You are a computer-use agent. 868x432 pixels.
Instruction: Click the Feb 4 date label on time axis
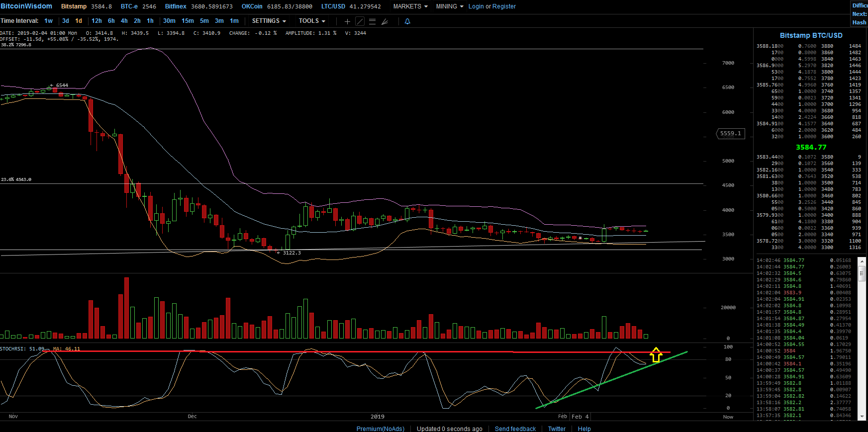580,417
